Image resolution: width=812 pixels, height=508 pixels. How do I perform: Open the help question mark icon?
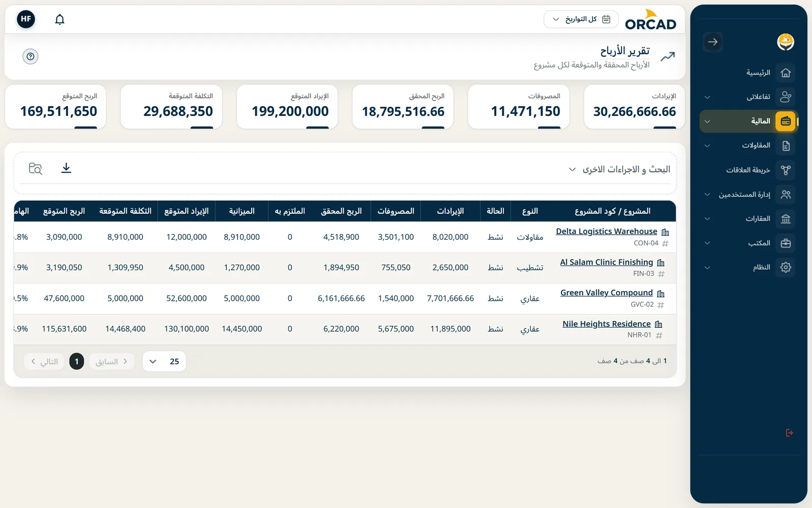[30, 56]
